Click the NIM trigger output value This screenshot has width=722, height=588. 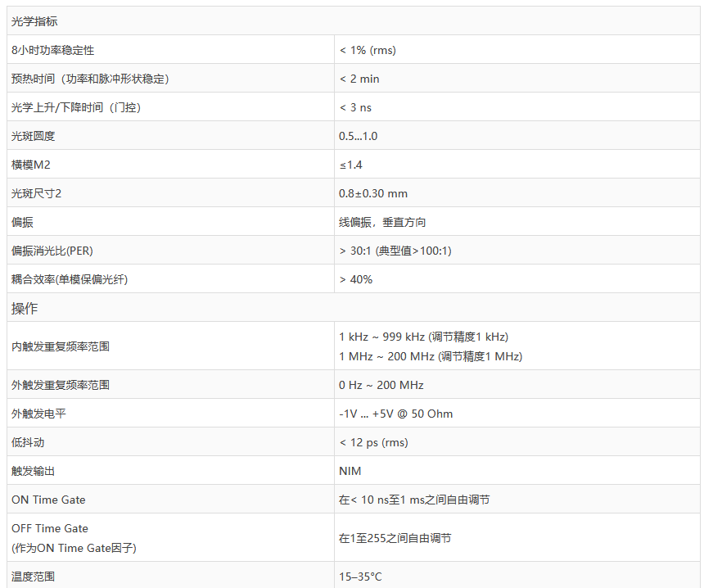click(350, 471)
